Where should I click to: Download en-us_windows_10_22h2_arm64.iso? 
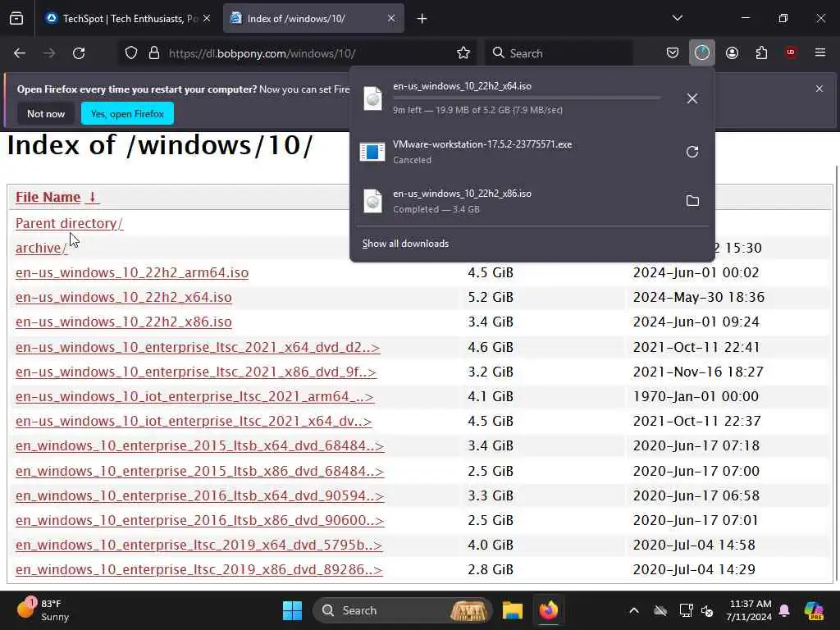pos(132,272)
